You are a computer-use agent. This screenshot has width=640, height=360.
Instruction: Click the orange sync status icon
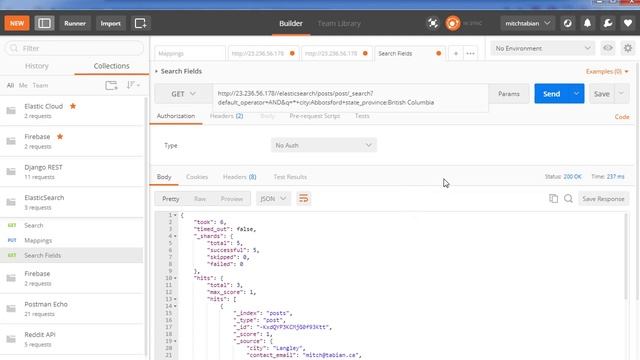pos(452,23)
